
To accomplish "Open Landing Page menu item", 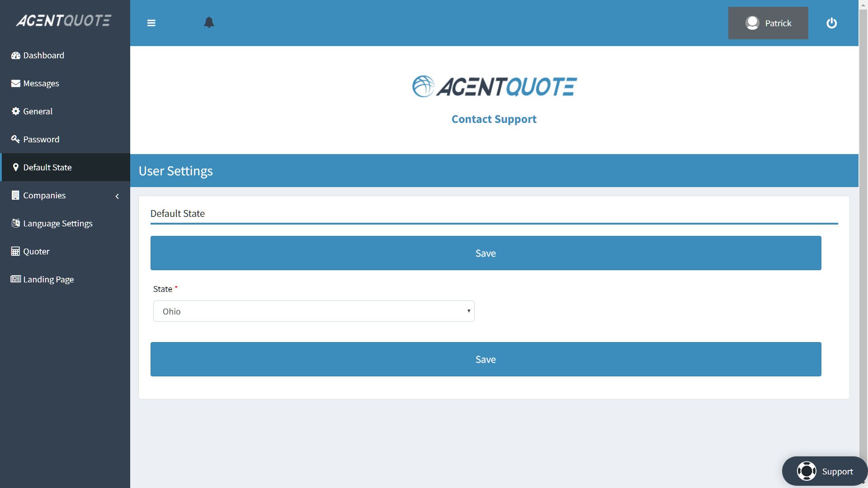I will coord(65,280).
